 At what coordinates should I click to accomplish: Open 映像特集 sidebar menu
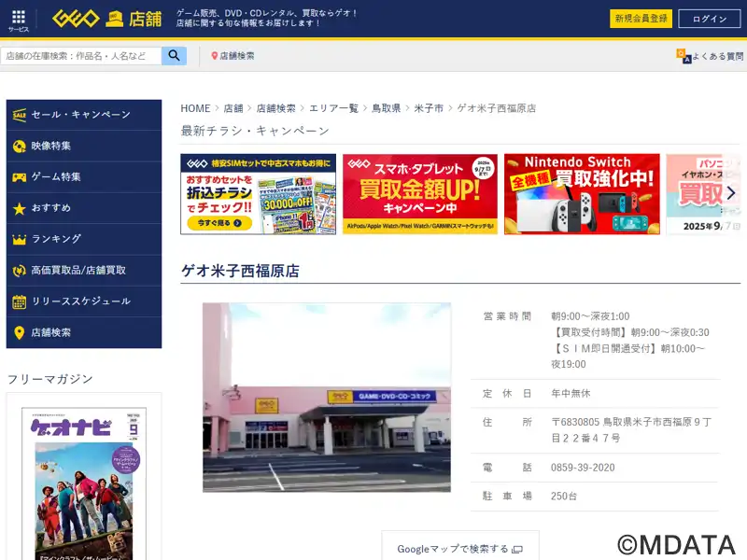tap(84, 147)
